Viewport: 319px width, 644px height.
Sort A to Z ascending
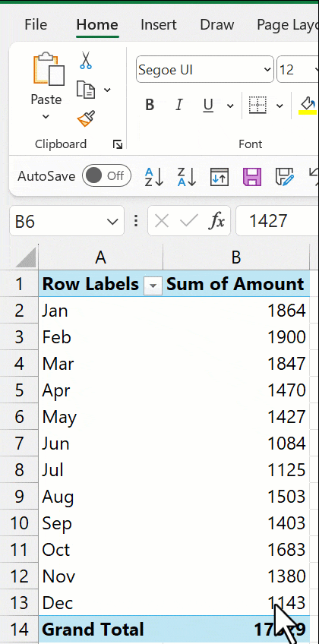coord(154,177)
